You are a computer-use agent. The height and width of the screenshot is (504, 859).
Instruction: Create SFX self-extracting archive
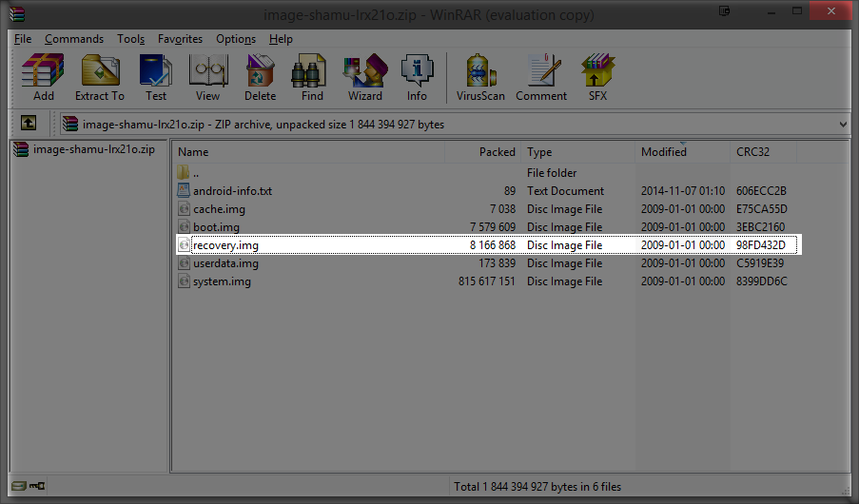click(x=597, y=77)
